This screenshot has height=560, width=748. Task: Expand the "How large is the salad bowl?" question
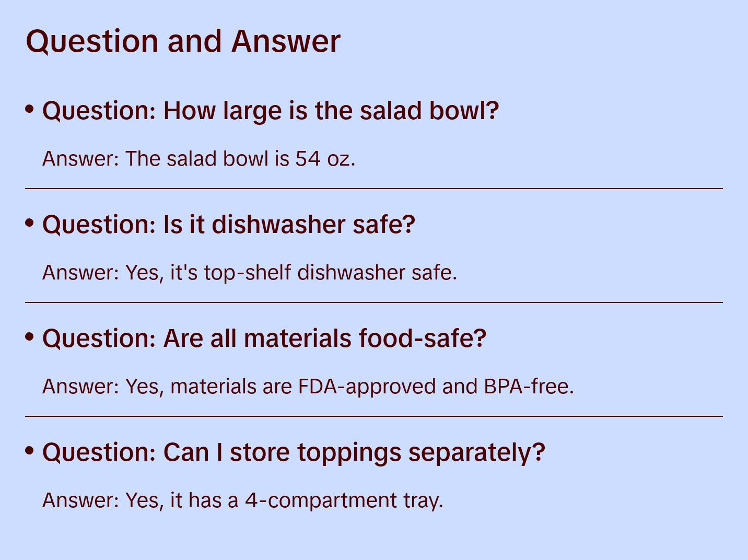(x=271, y=111)
